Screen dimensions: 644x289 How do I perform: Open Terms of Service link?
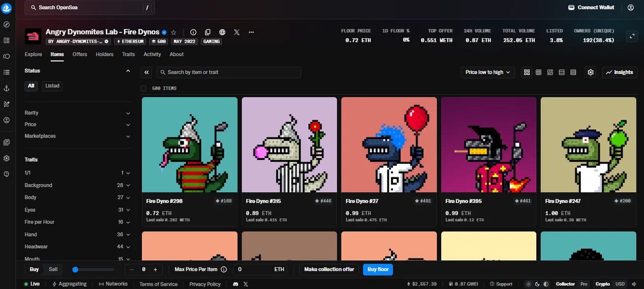pos(158,284)
